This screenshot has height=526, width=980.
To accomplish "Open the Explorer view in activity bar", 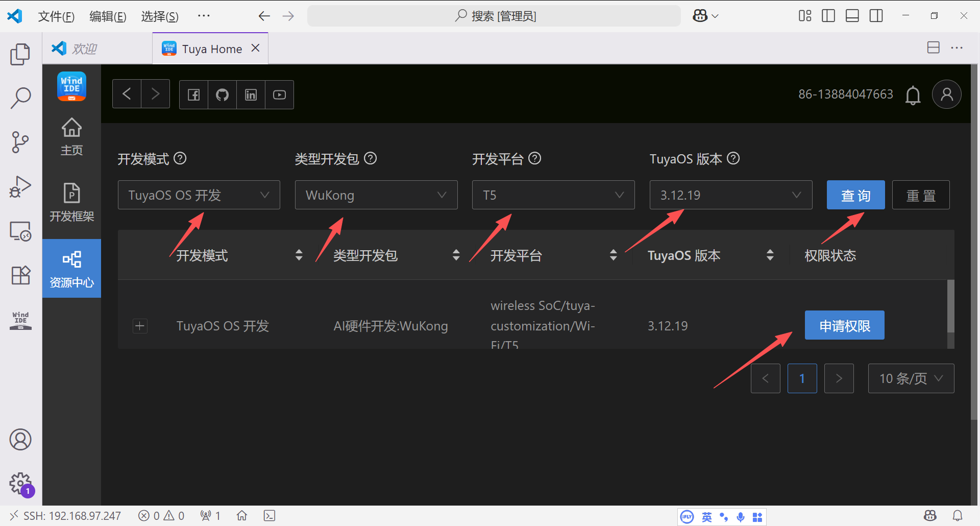I will tap(20, 54).
